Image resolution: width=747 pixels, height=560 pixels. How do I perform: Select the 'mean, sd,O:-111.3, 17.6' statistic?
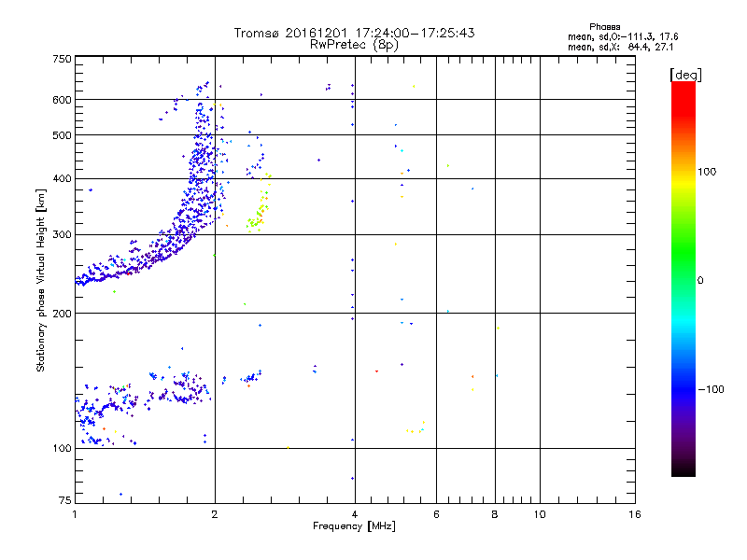[x=623, y=36]
